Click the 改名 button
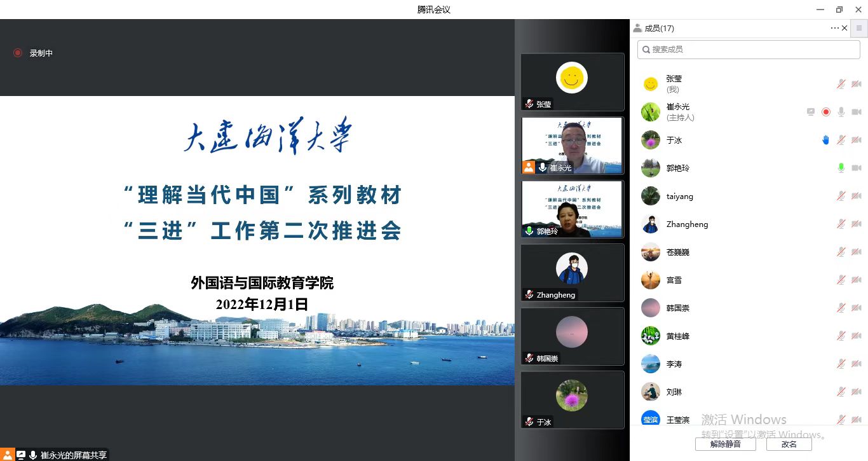Screen dimensions: 868x461 click(789, 444)
